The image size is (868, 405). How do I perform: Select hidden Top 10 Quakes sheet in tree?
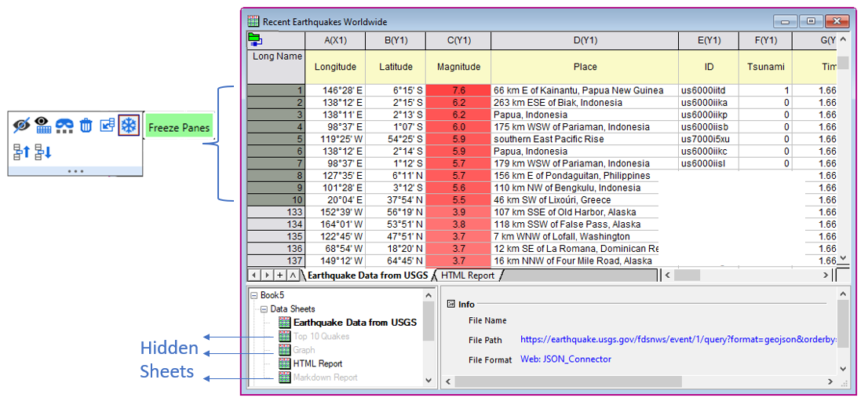coord(321,336)
